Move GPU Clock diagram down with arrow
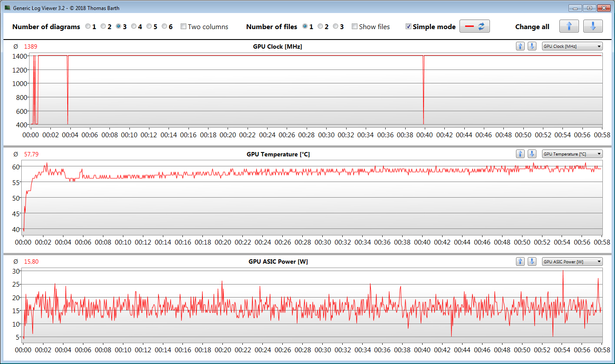615x364 pixels. [532, 46]
